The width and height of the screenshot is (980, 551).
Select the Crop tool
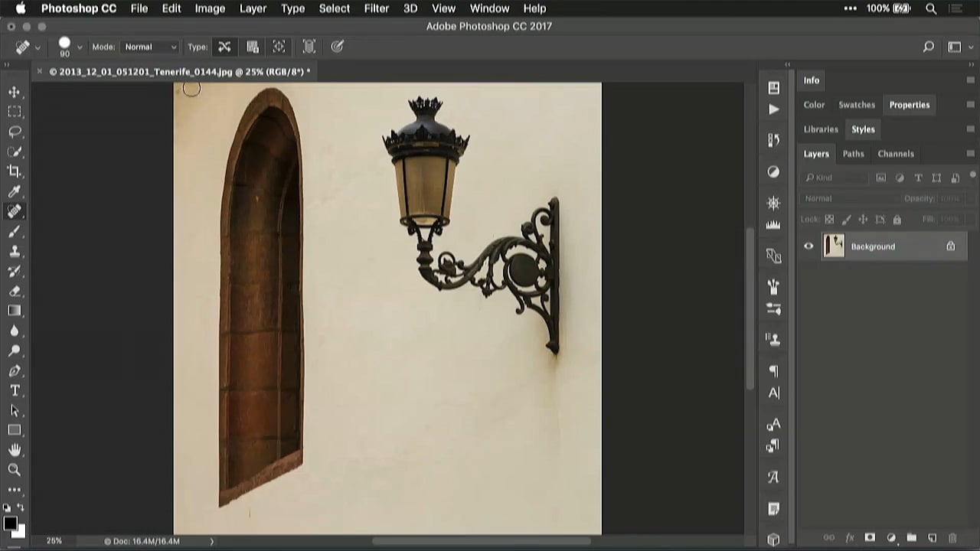[x=15, y=171]
